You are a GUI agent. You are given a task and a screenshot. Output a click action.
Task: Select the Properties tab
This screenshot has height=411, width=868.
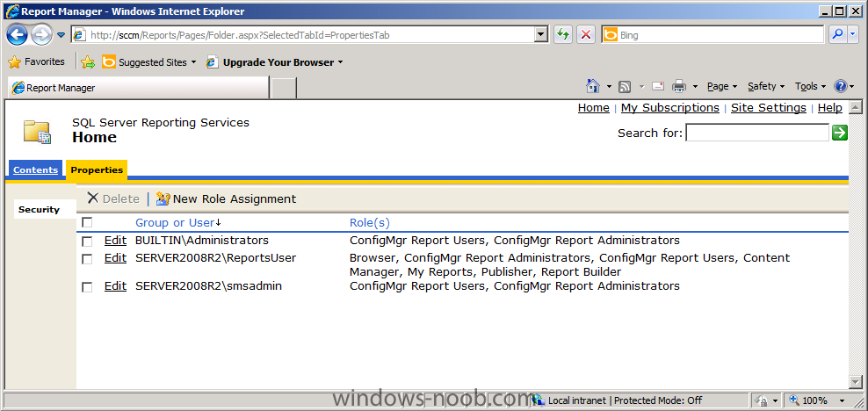click(97, 169)
